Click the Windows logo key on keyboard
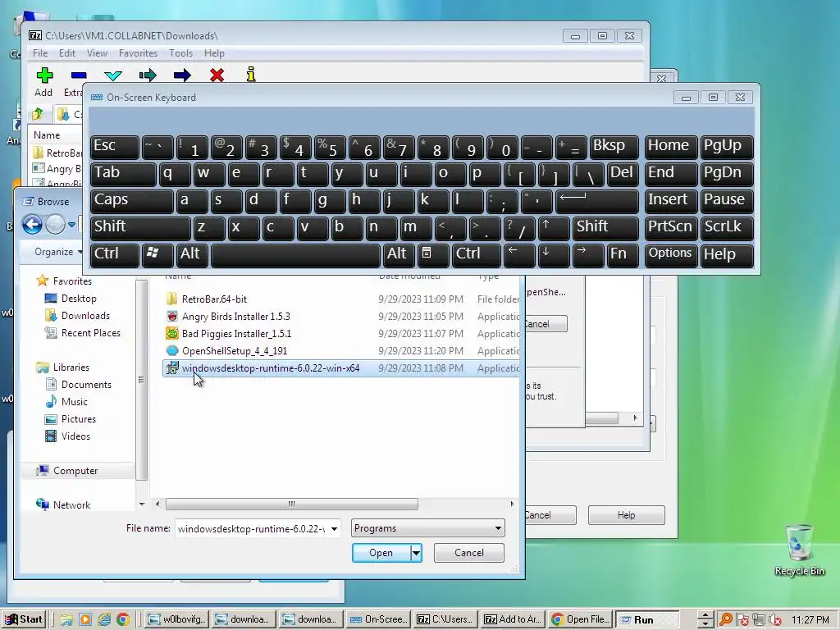The image size is (840, 630). pos(157,254)
